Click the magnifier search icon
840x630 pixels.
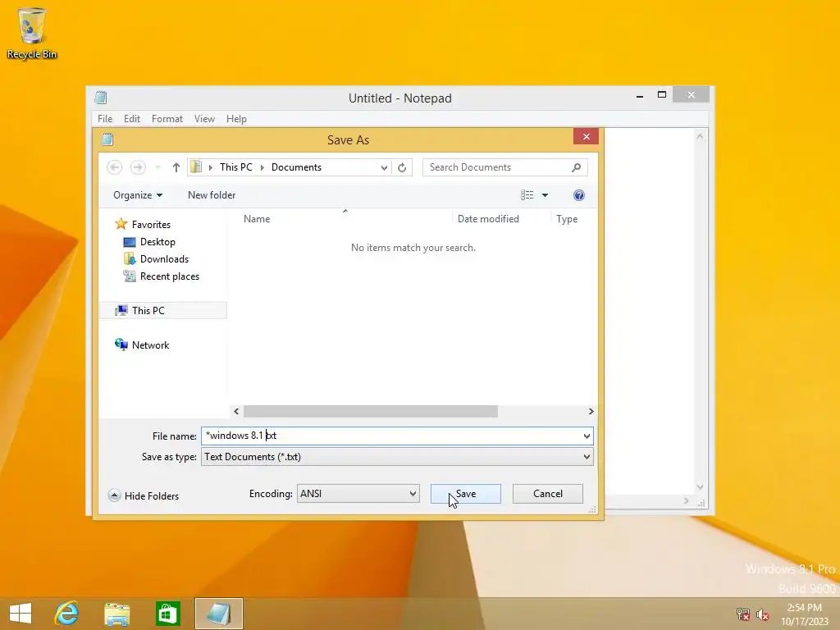pyautogui.click(x=576, y=167)
